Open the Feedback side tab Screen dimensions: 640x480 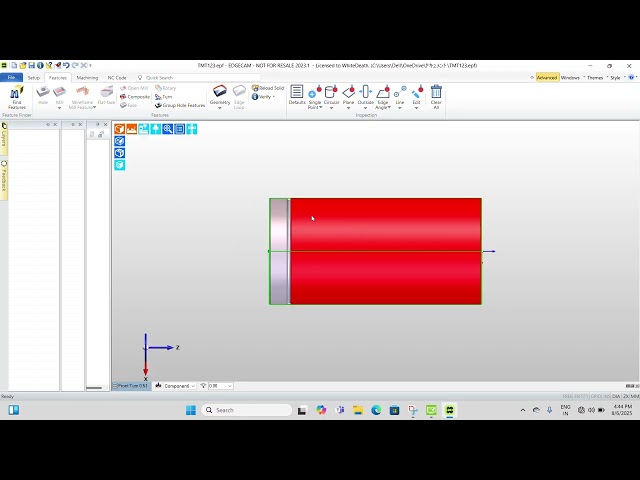click(x=4, y=179)
